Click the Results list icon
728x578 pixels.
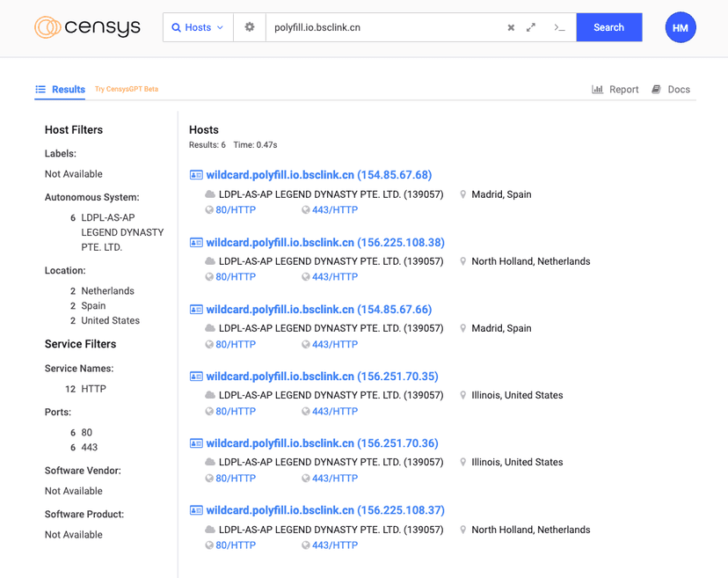tap(40, 89)
